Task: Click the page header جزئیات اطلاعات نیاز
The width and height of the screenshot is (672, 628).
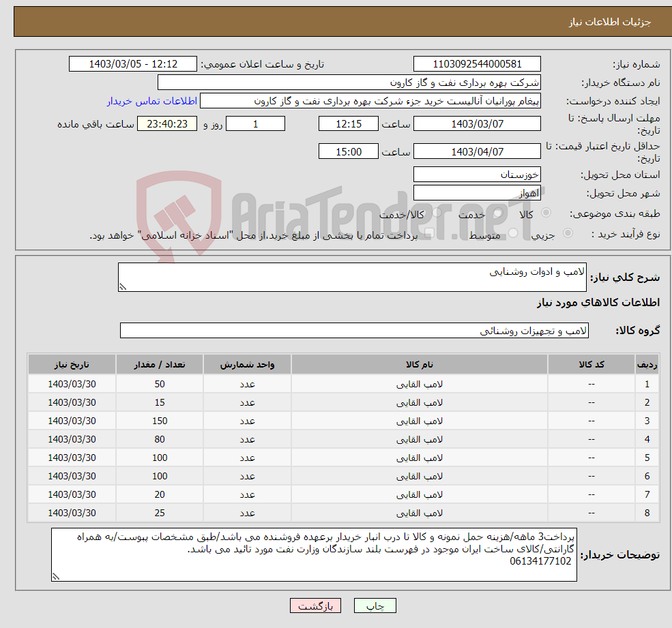Action: pos(609,22)
